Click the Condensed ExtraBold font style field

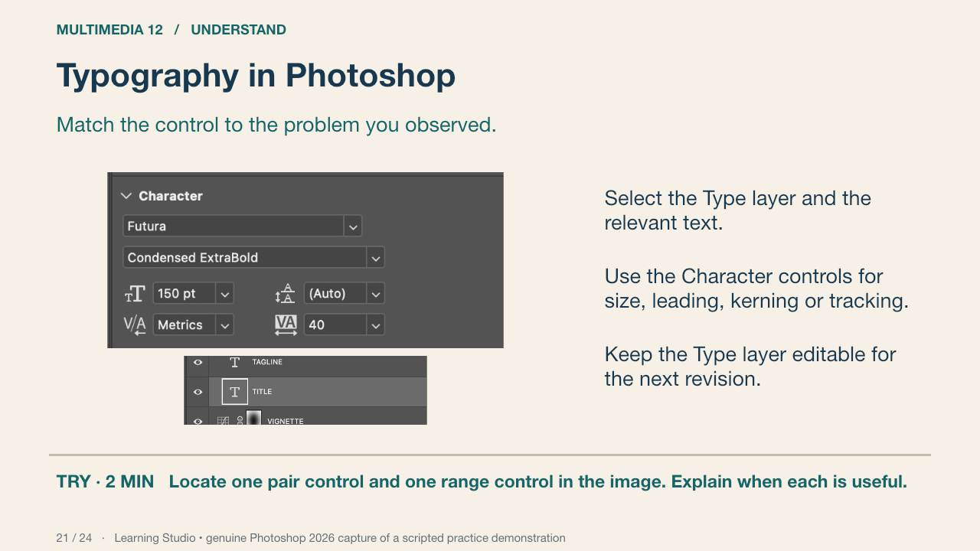pos(245,258)
